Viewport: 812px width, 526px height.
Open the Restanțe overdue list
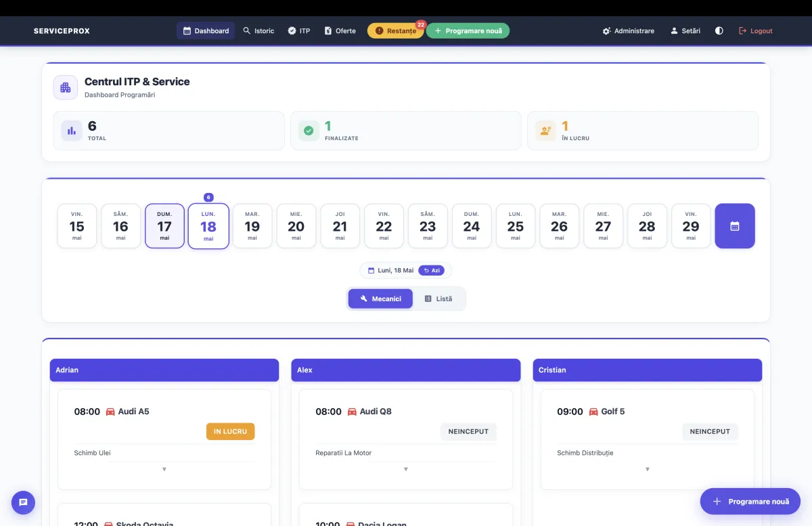coord(396,30)
